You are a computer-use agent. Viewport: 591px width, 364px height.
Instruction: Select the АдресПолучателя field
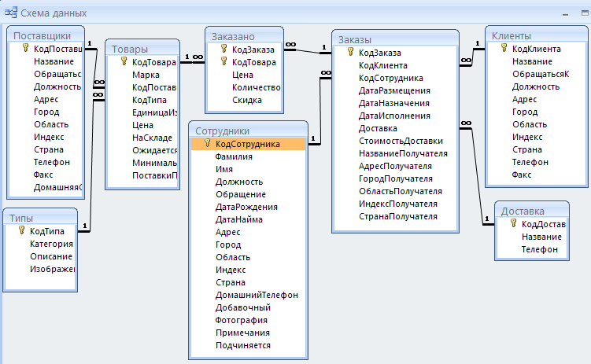coord(395,166)
